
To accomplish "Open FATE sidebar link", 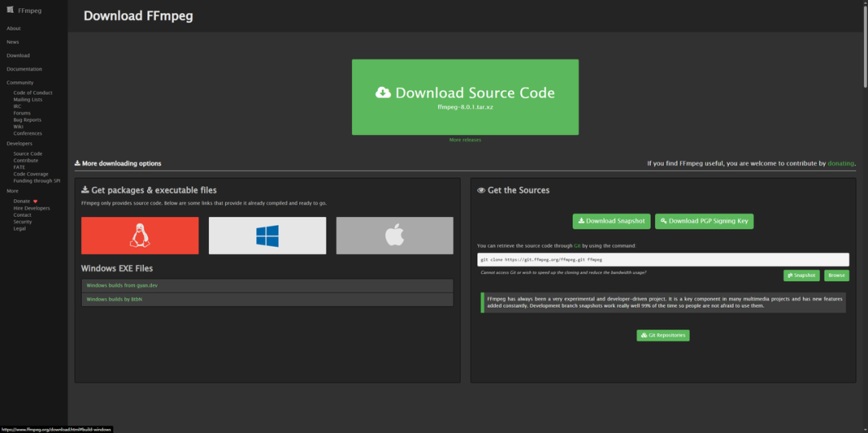I will point(19,167).
